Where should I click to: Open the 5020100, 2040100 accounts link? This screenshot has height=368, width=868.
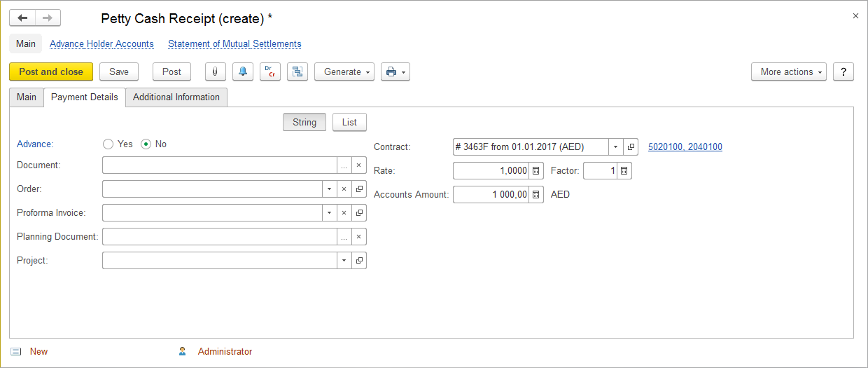(x=685, y=147)
